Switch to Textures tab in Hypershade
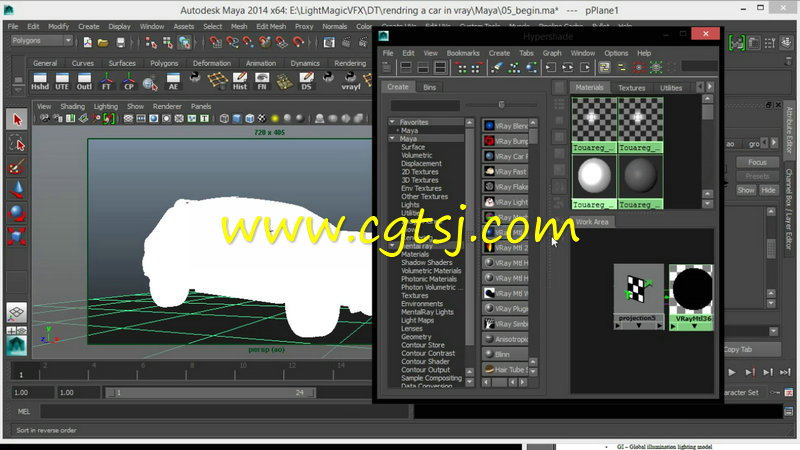Viewport: 800px width, 450px height. click(x=632, y=88)
